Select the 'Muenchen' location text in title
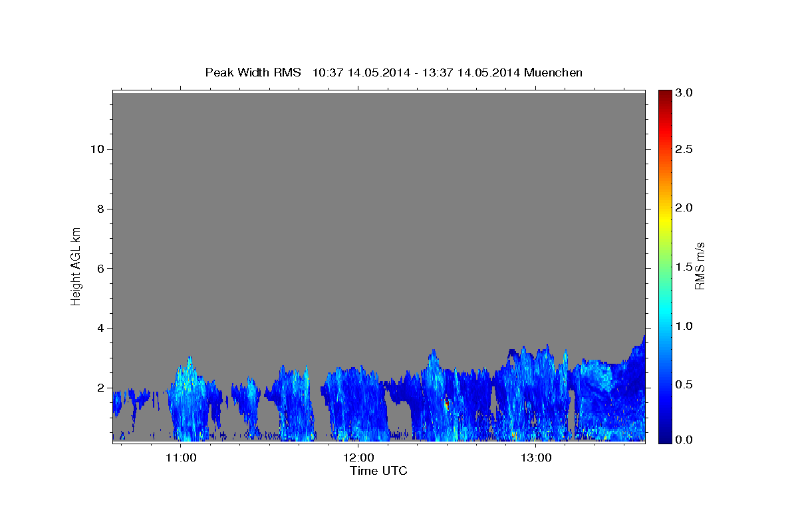Image resolution: width=798 pixels, height=532 pixels. (553, 72)
